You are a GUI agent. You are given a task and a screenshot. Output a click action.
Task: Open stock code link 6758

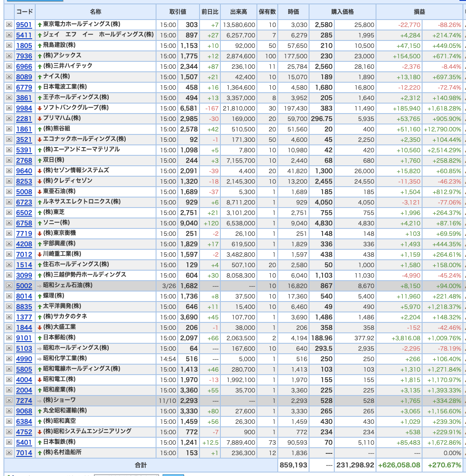click(x=24, y=223)
